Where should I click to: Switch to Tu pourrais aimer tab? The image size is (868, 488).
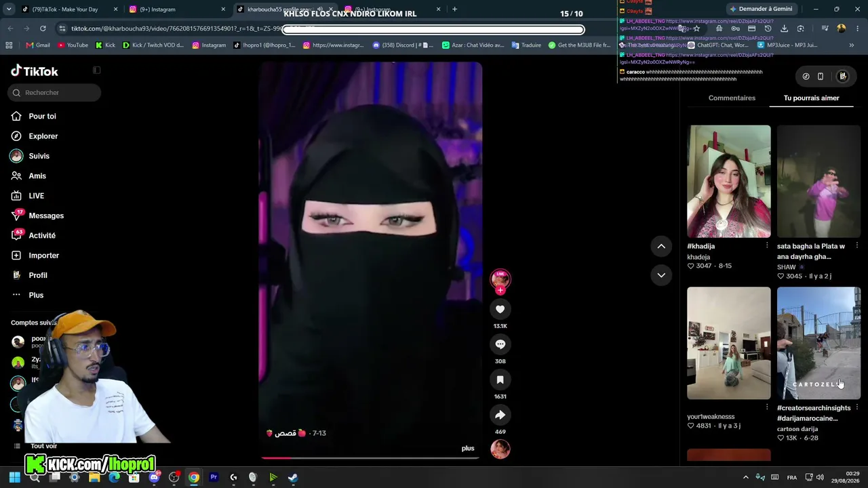coord(811,98)
